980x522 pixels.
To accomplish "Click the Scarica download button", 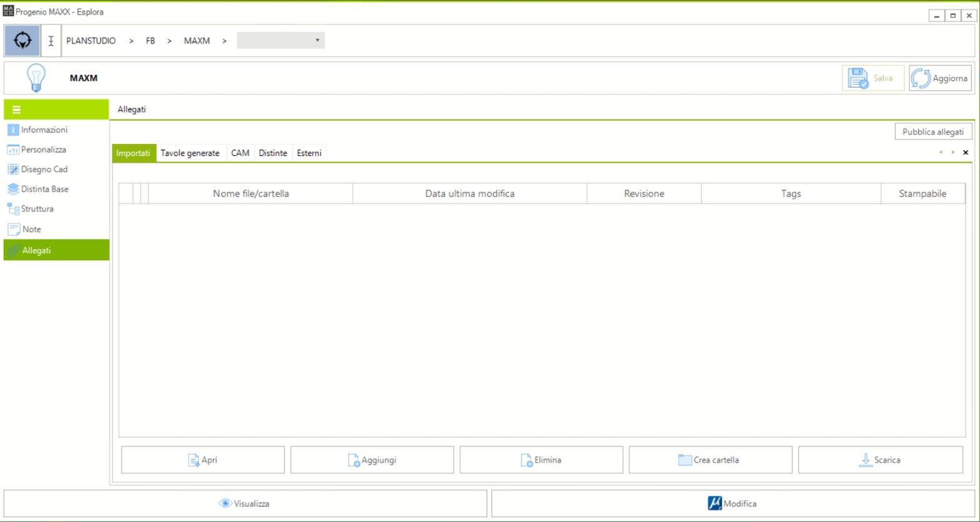I will coord(881,460).
